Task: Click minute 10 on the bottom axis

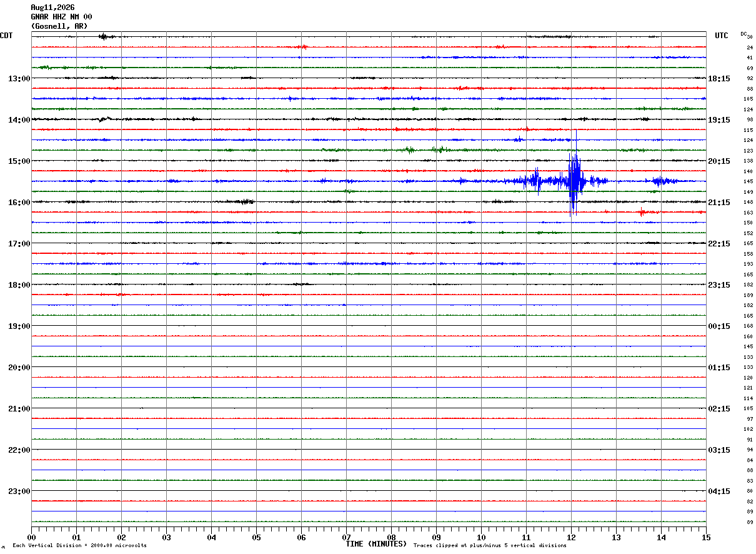Action: pos(481,537)
